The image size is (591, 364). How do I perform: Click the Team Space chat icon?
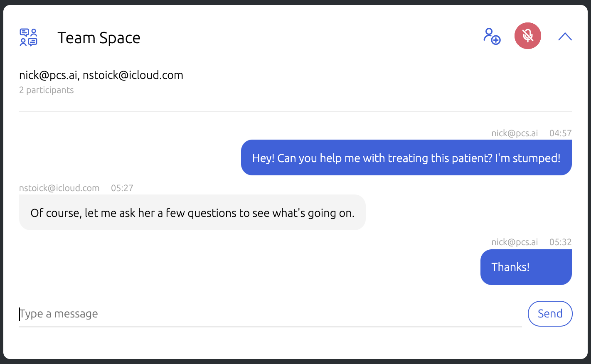[29, 37]
